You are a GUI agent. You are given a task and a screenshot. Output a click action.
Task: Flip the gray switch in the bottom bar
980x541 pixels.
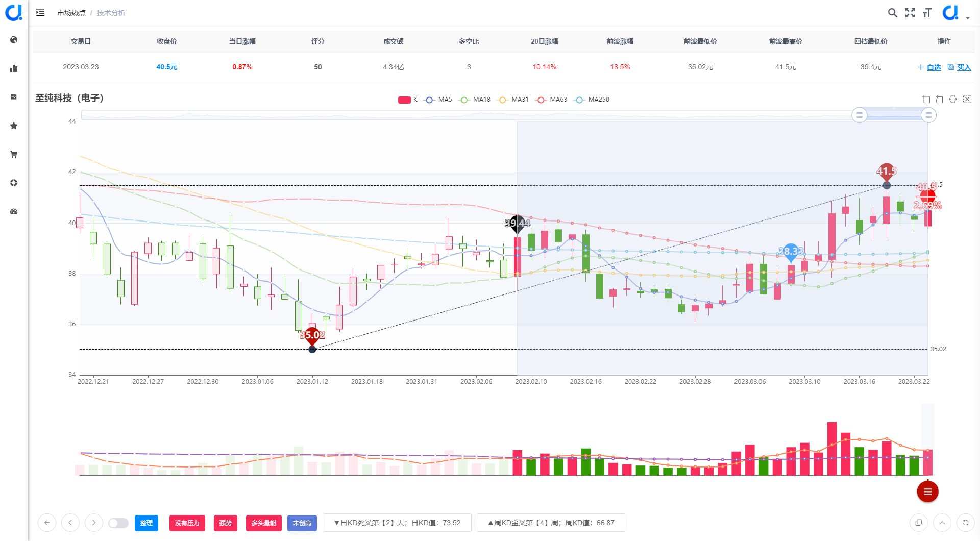(x=118, y=523)
